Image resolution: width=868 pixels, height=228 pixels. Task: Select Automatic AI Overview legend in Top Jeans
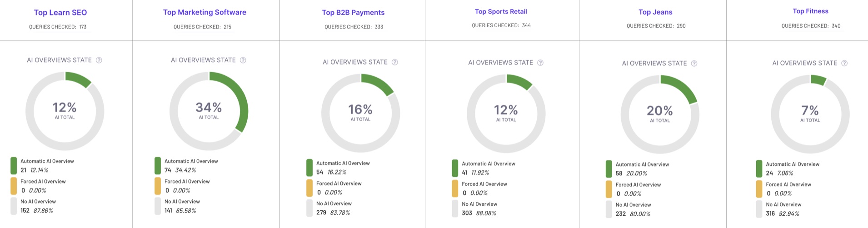click(x=642, y=164)
